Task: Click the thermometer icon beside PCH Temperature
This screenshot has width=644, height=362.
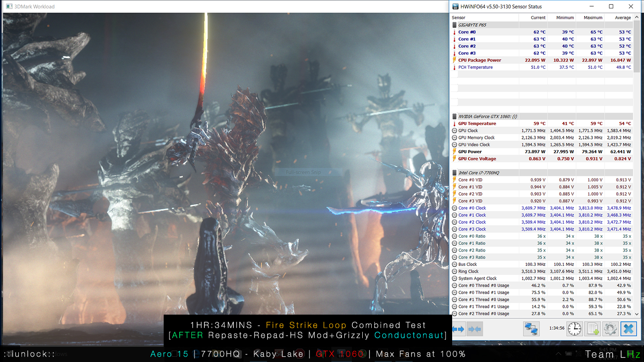Action: (454, 67)
